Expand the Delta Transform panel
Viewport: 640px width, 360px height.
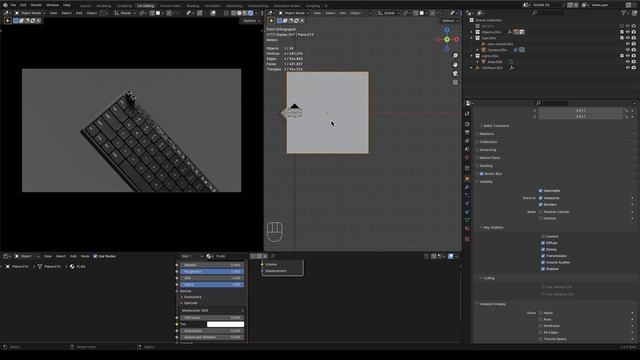pyautogui.click(x=496, y=126)
